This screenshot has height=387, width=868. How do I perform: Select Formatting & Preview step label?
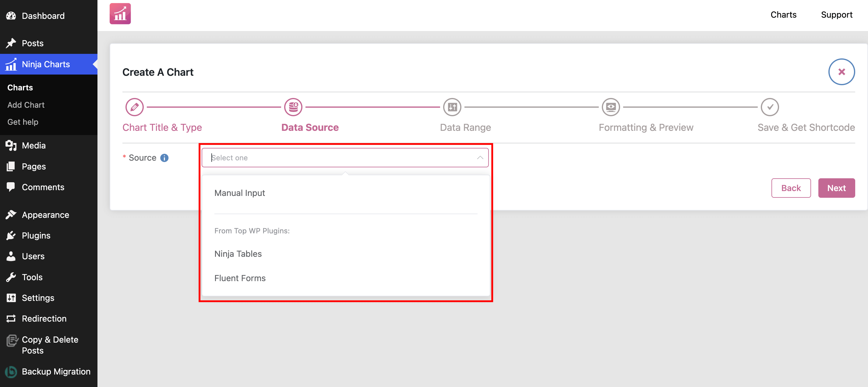(646, 127)
